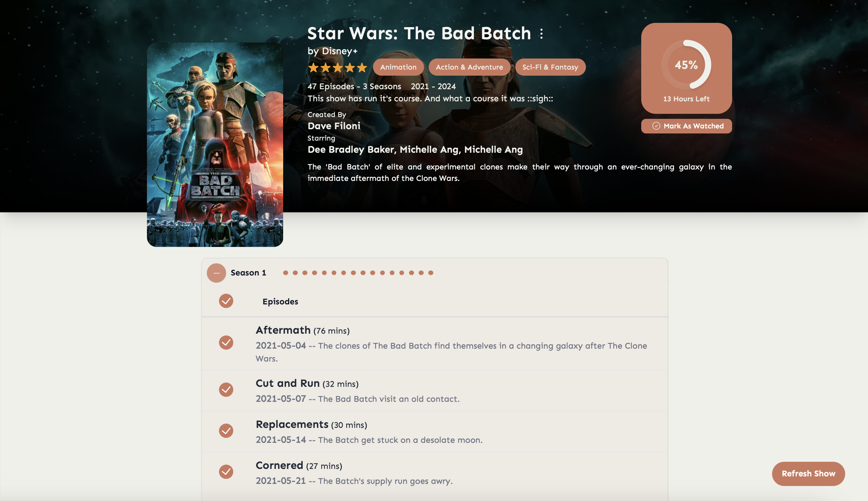Click the Aftermath episode title
Image resolution: width=868 pixels, height=501 pixels.
(283, 330)
